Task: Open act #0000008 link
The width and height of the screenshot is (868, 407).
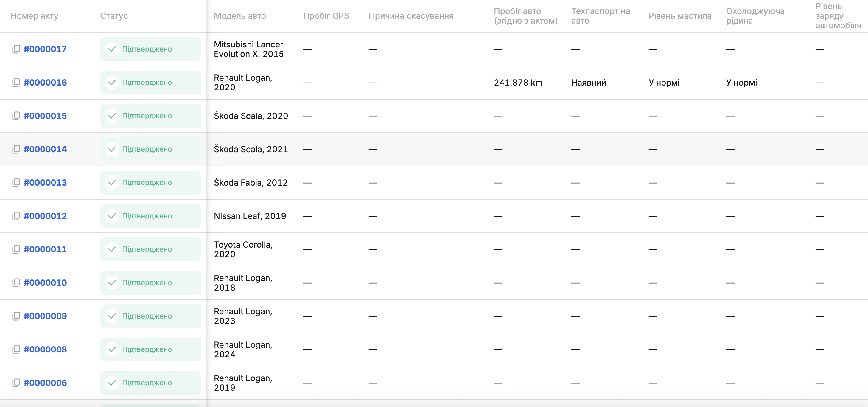Action: tap(45, 349)
